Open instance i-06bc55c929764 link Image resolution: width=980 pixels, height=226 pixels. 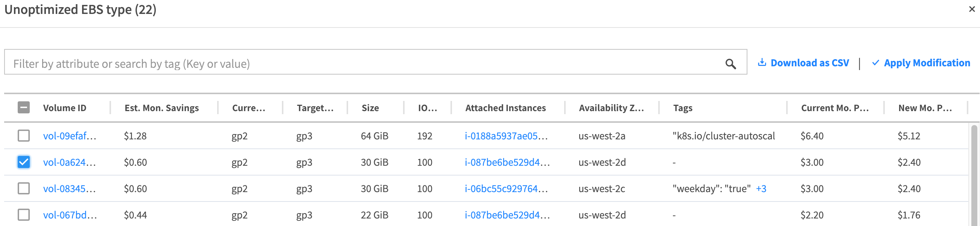[506, 189]
